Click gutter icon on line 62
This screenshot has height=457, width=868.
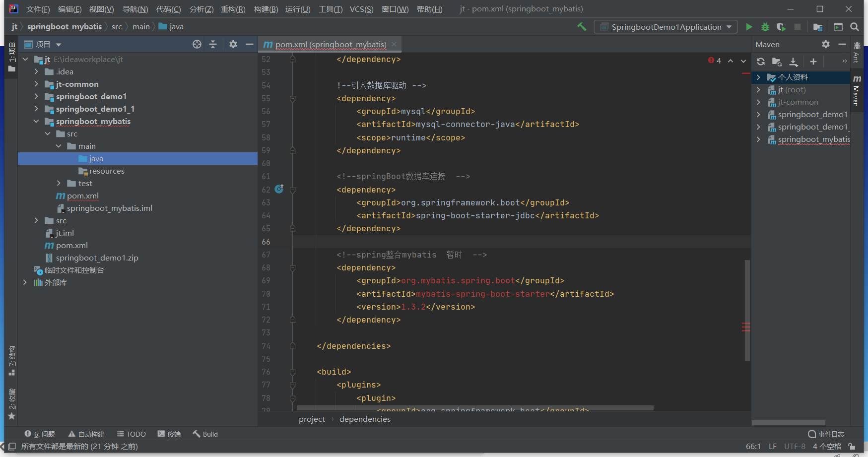(x=279, y=189)
